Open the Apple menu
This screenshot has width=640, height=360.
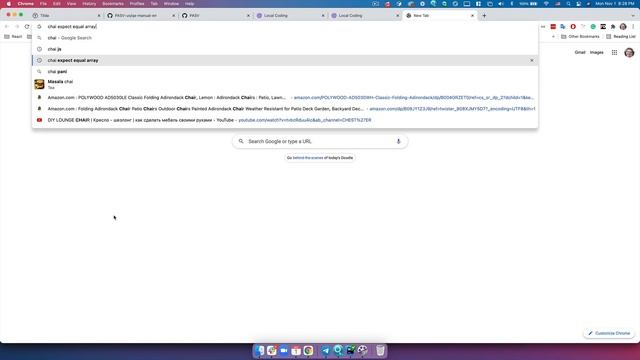pos(8,4)
